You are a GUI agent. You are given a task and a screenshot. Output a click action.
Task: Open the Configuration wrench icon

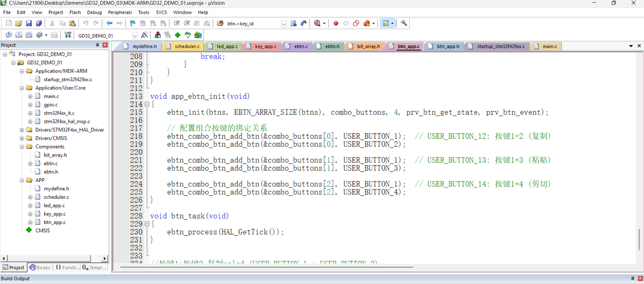404,23
